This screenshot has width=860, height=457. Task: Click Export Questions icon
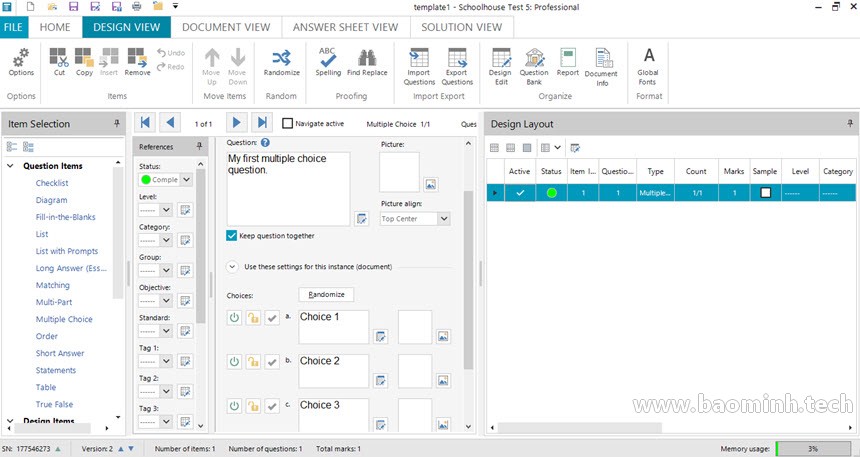[457, 66]
